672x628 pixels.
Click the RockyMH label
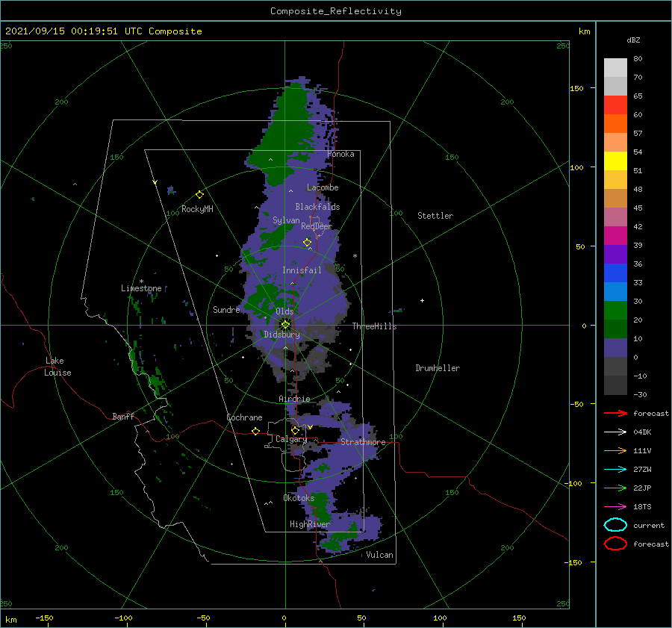point(197,209)
